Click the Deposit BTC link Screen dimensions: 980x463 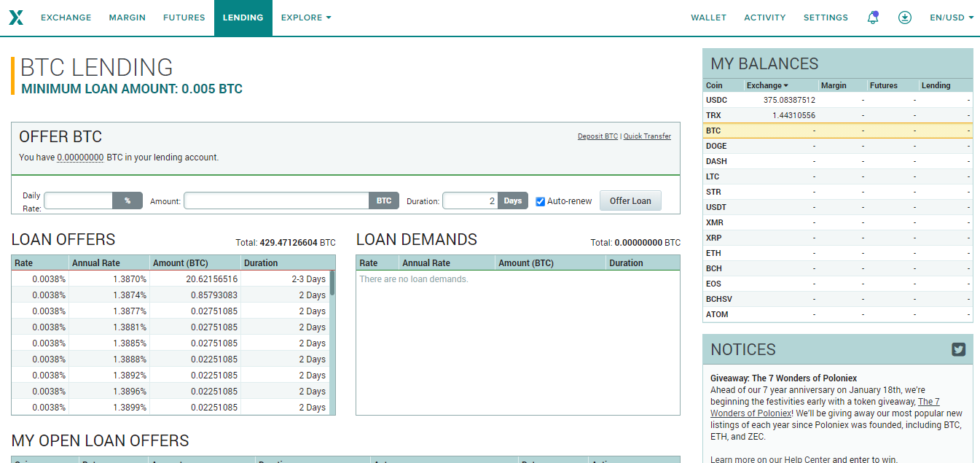click(597, 136)
